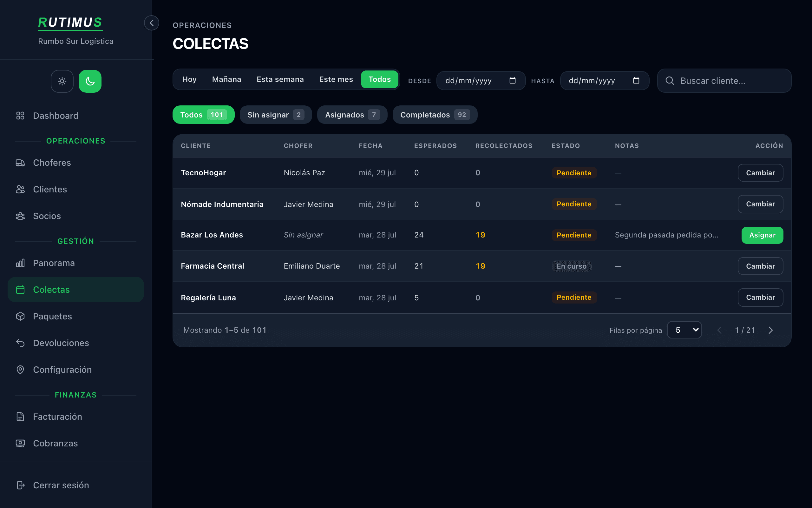Click Cambiar for Regalería Luna
This screenshot has height=508, width=812.
click(x=760, y=297)
